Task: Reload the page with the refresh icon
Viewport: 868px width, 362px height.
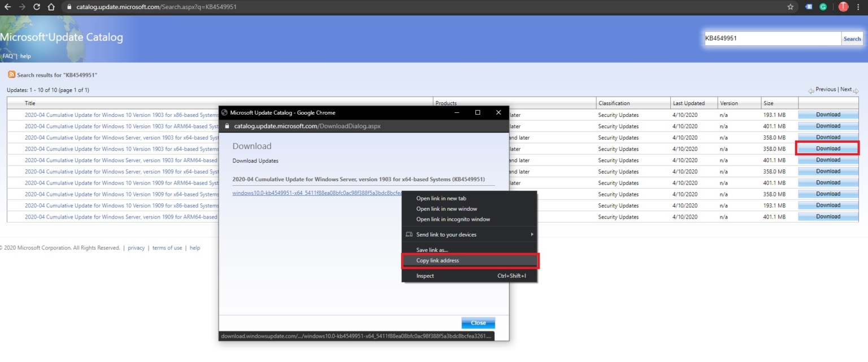Action: pyautogui.click(x=36, y=8)
